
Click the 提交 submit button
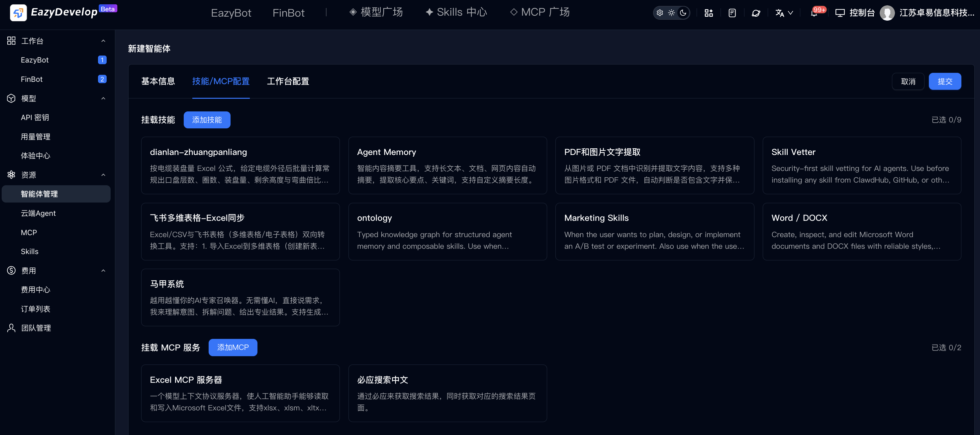click(x=944, y=81)
